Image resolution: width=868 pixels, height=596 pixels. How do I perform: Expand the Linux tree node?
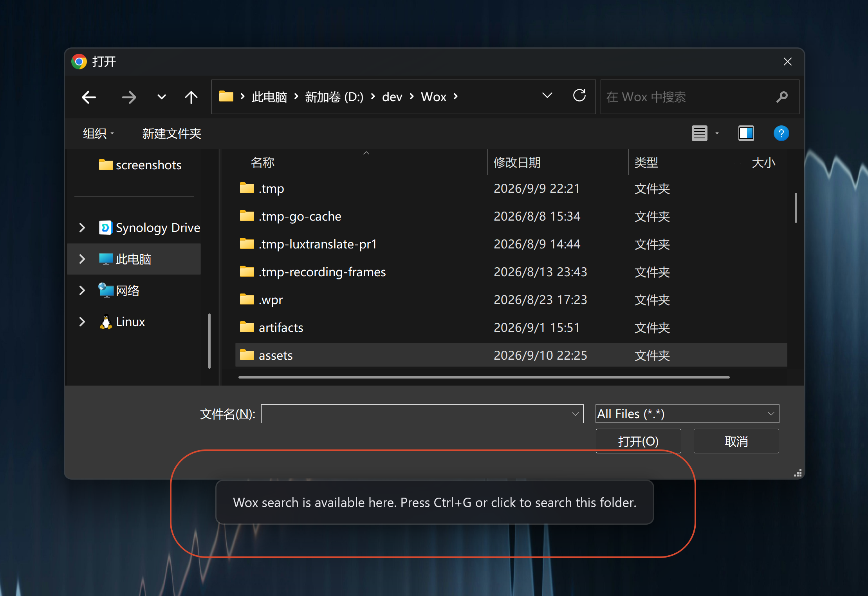point(82,322)
